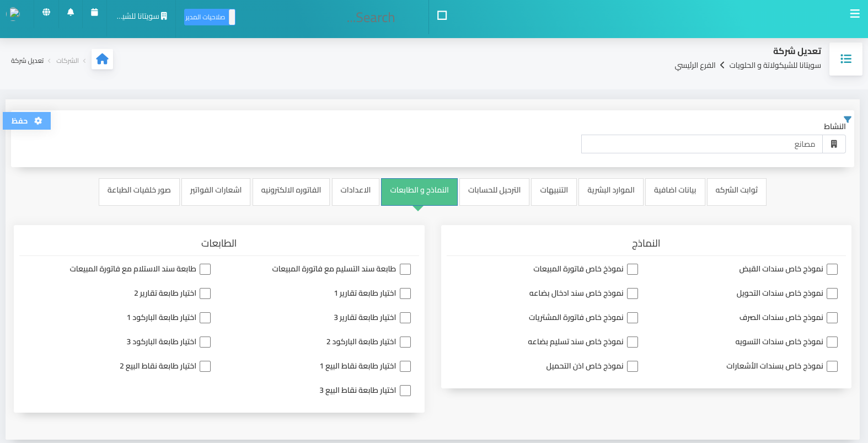Check نموذج خاص بسندات الأشعارات
Viewport: 868px width, 443px height.
coord(832,366)
